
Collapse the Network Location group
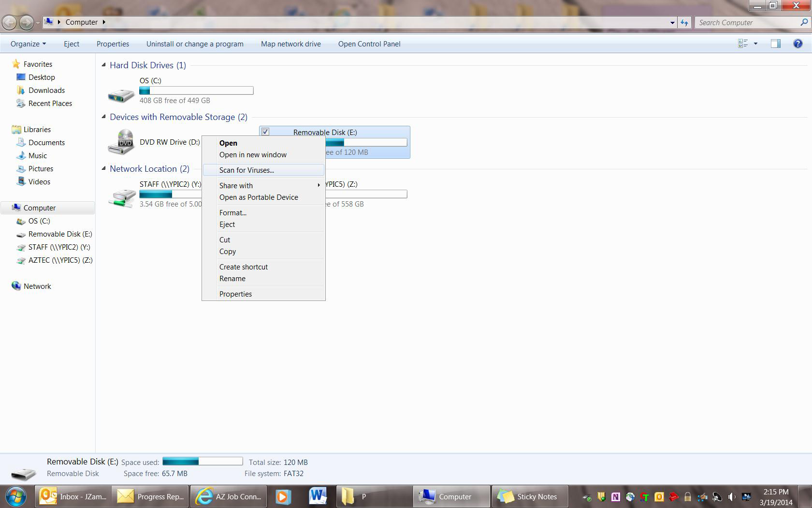(103, 168)
